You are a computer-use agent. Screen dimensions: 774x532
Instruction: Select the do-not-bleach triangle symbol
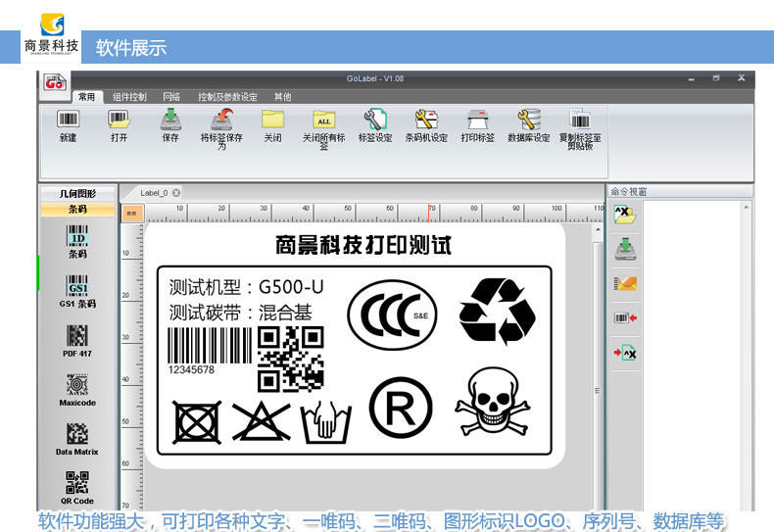click(x=262, y=421)
